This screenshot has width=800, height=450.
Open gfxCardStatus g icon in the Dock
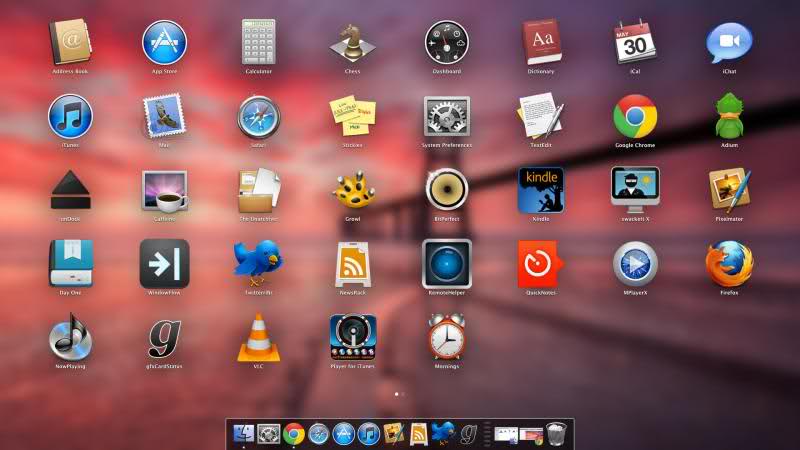tap(468, 434)
